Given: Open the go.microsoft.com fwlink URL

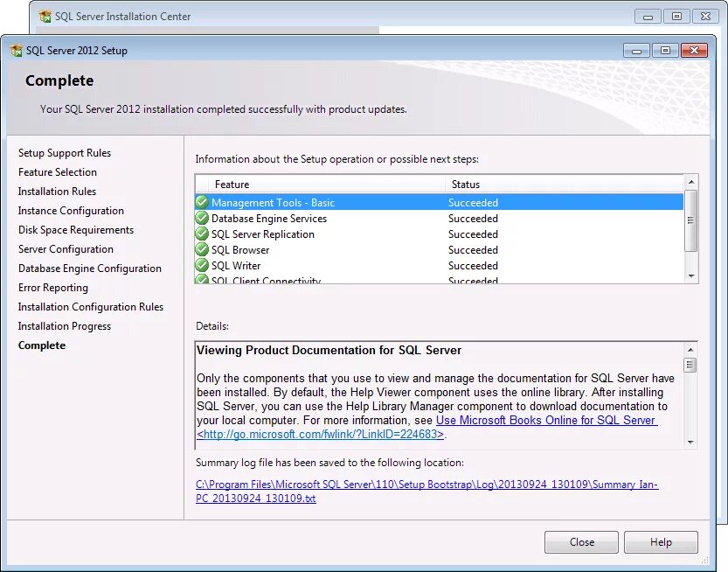Looking at the screenshot, I should (x=320, y=434).
